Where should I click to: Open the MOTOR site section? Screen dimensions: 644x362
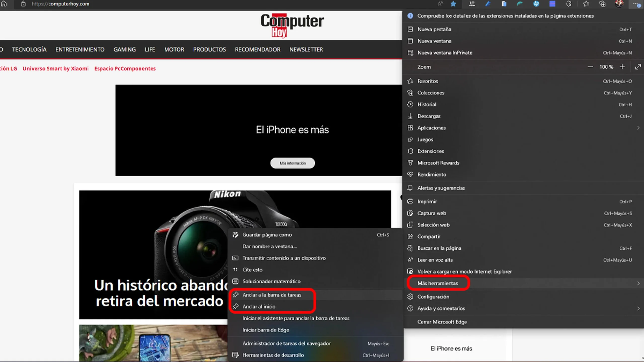coord(174,50)
